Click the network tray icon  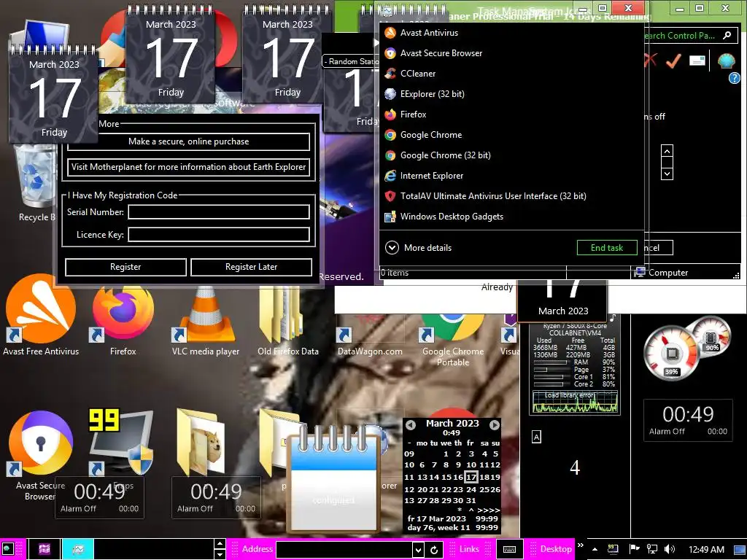[x=651, y=549]
